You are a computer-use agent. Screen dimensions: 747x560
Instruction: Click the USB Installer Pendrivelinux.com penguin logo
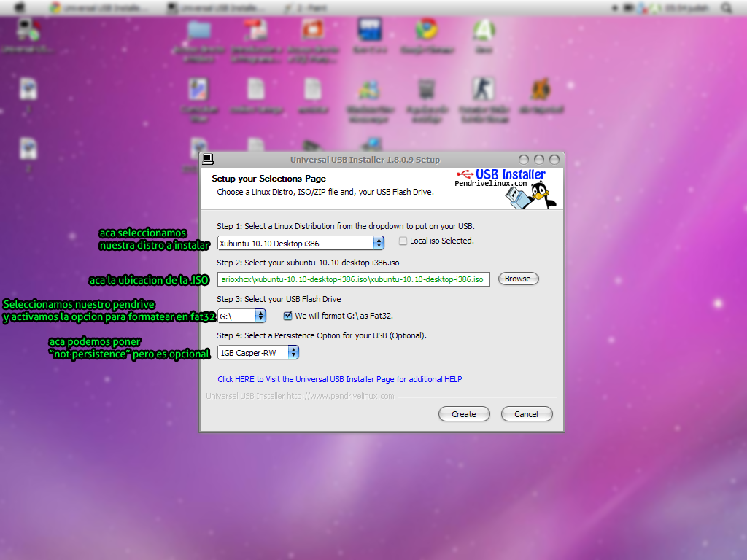tap(506, 189)
